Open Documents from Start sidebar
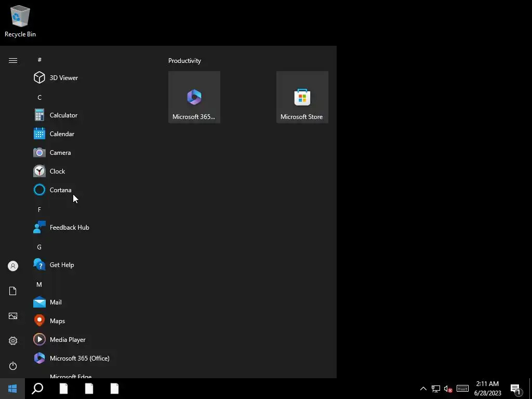The height and width of the screenshot is (399, 532). [13, 291]
